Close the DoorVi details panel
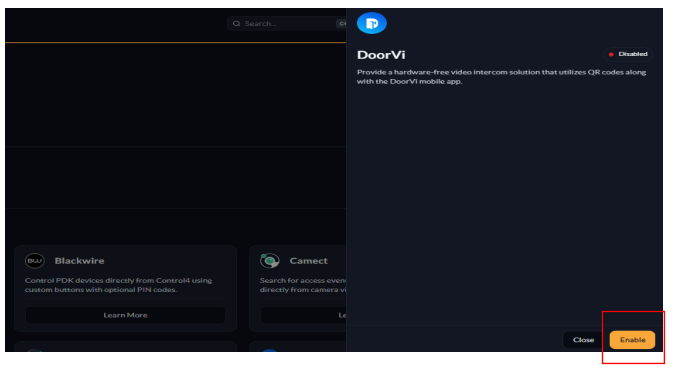Screen dimensions: 675x373 583,340
